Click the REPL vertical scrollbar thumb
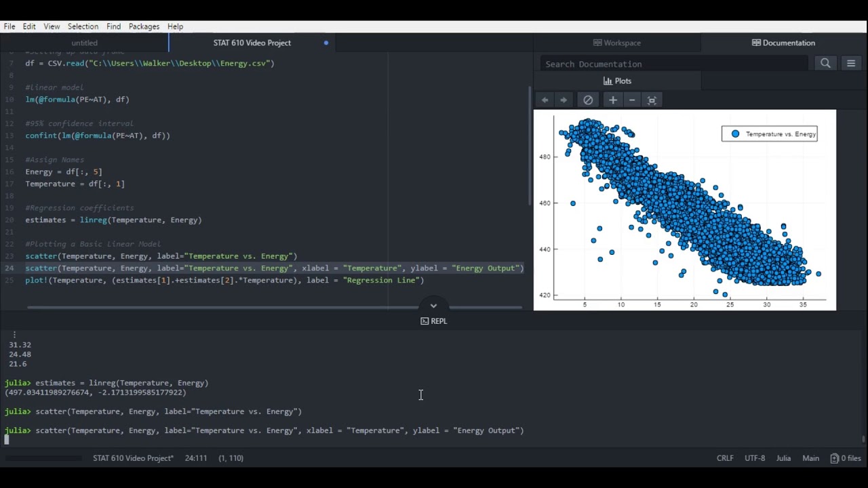This screenshot has height=488, width=868. [863, 439]
